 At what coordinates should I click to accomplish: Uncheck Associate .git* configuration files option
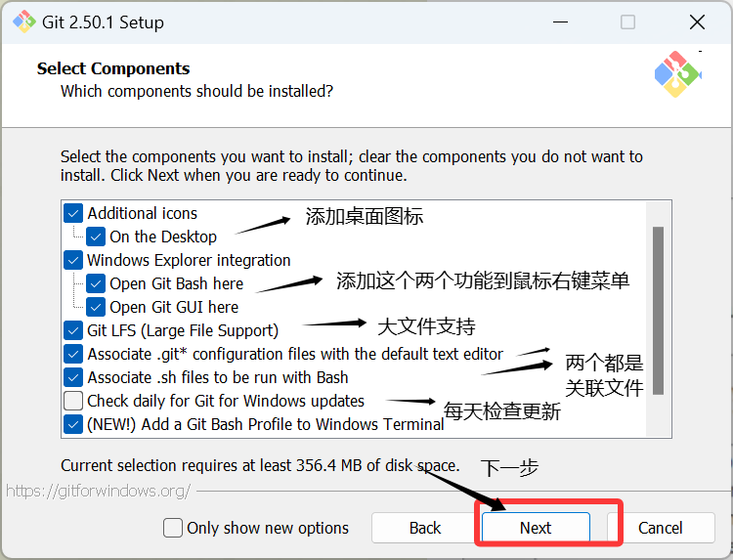tap(73, 354)
